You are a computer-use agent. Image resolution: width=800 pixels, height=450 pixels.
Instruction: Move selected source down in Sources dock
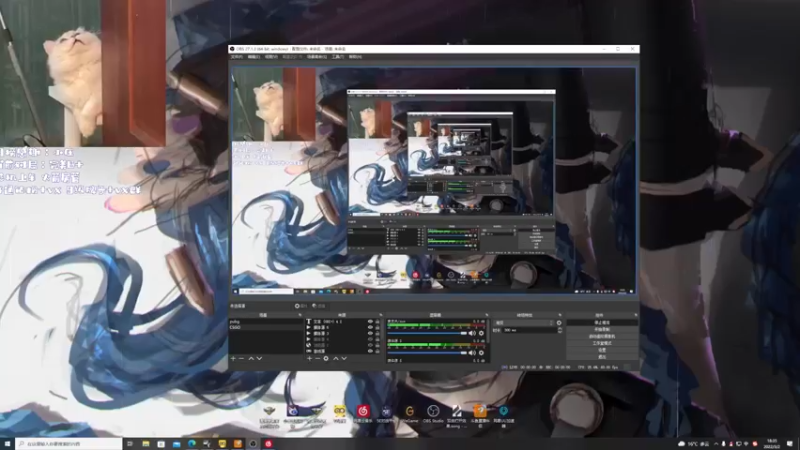click(344, 359)
